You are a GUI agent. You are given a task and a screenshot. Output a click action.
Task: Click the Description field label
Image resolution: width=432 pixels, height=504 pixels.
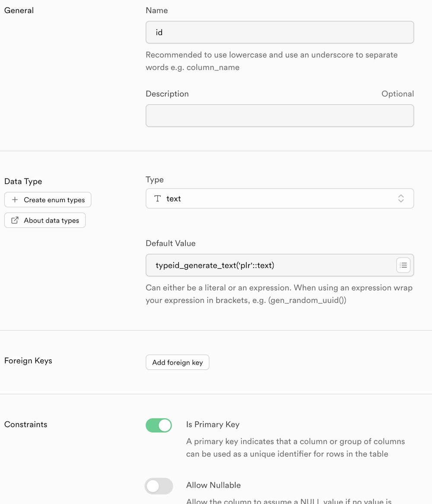167,94
